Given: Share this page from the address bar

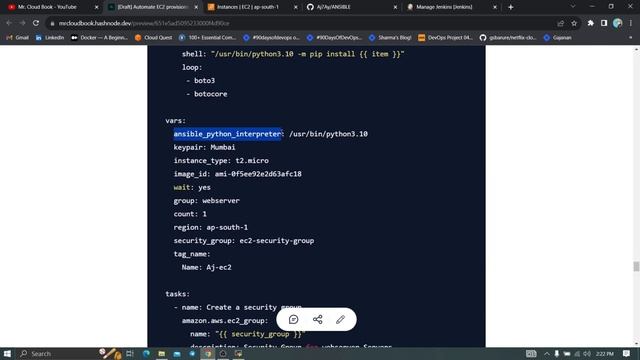Looking at the screenshot, I should pos(560,23).
